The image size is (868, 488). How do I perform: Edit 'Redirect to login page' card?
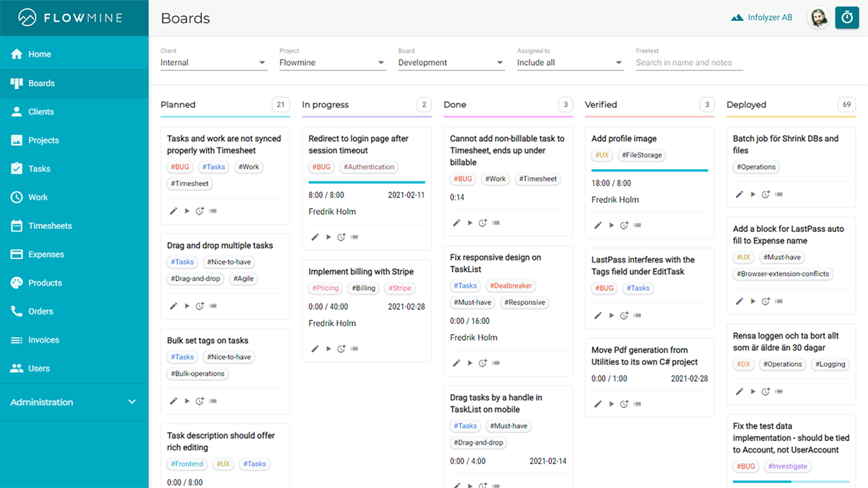[x=315, y=237]
